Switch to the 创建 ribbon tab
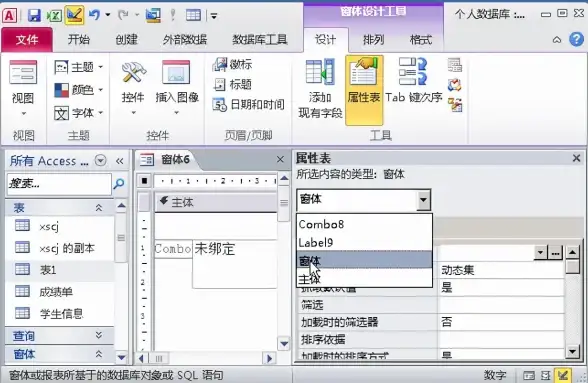 click(126, 39)
